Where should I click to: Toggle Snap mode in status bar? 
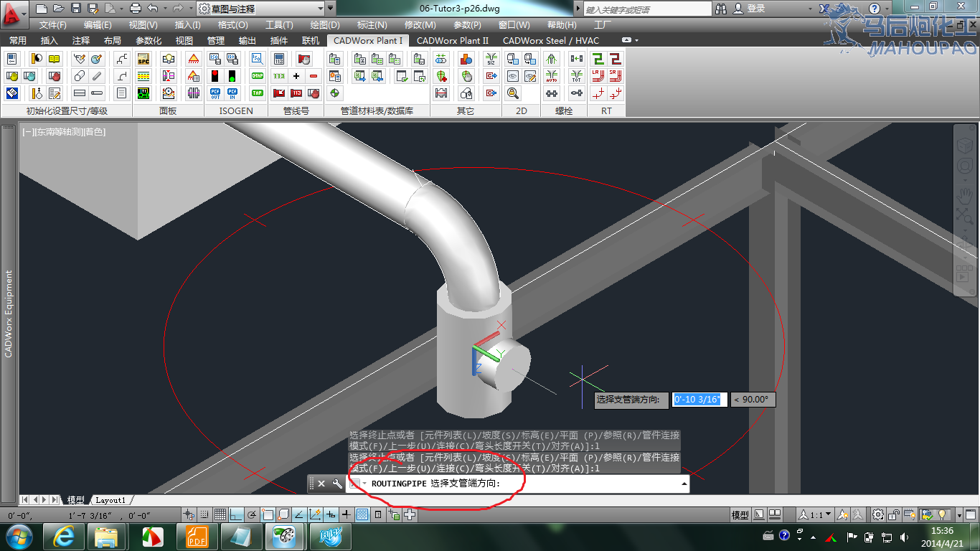pos(205,514)
